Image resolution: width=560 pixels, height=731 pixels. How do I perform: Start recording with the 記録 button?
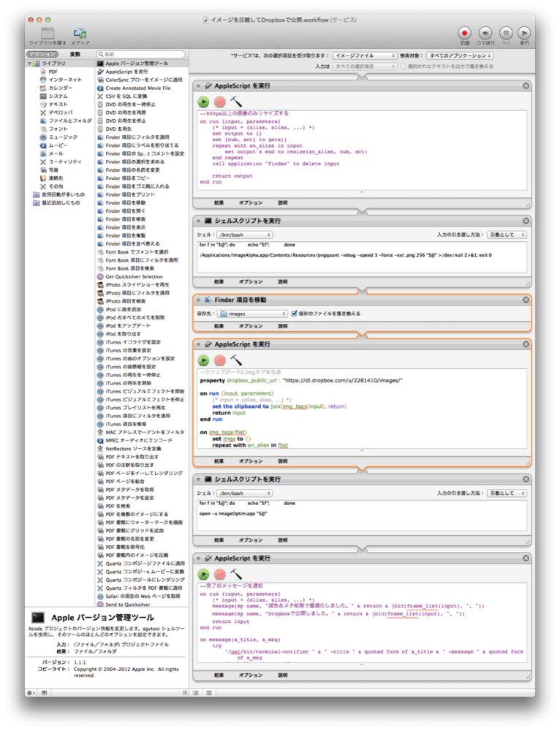(464, 33)
